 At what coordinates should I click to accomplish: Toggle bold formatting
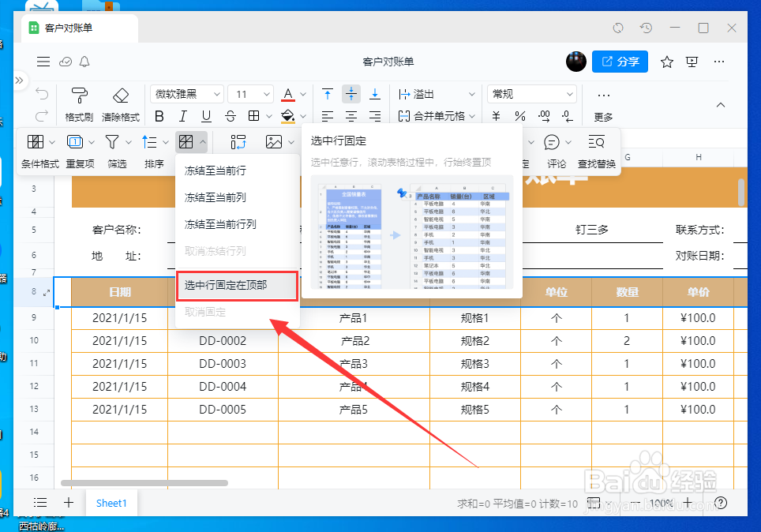[x=159, y=116]
